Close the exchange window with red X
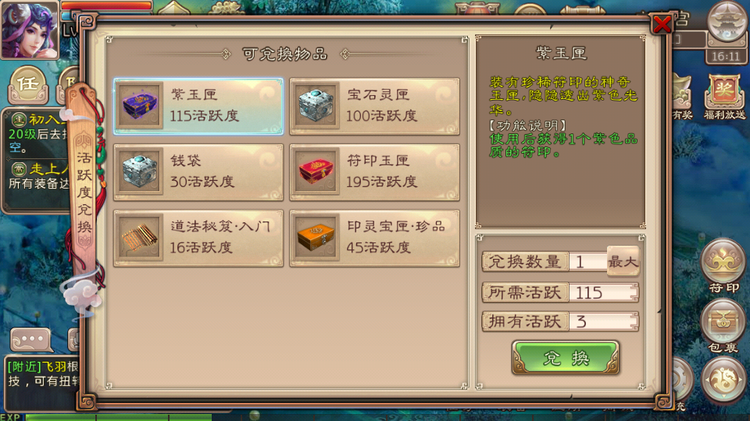 (x=662, y=24)
